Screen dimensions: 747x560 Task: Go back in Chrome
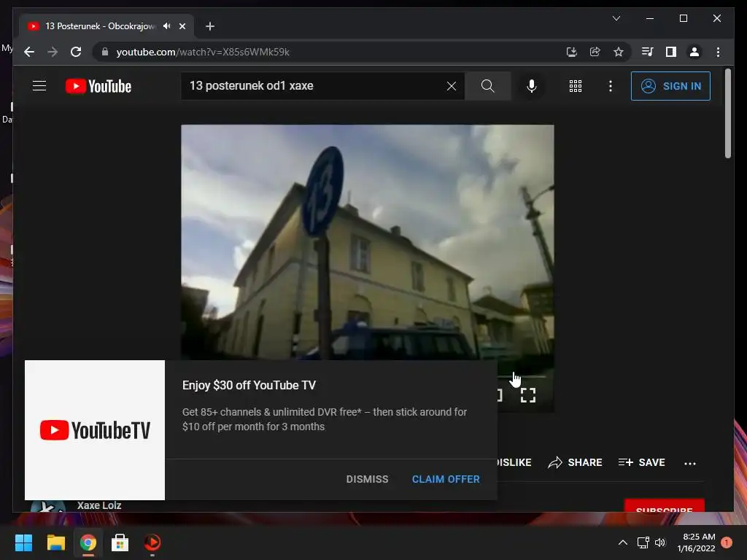click(x=29, y=52)
